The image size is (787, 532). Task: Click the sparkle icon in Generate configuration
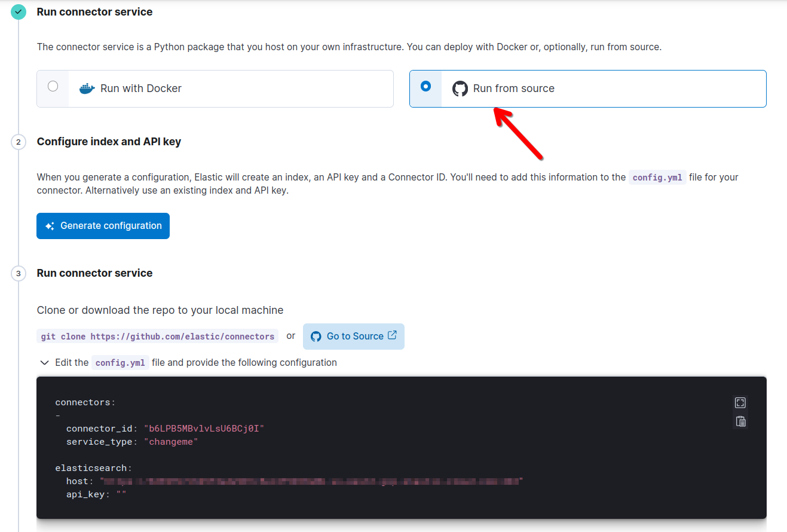50,227
